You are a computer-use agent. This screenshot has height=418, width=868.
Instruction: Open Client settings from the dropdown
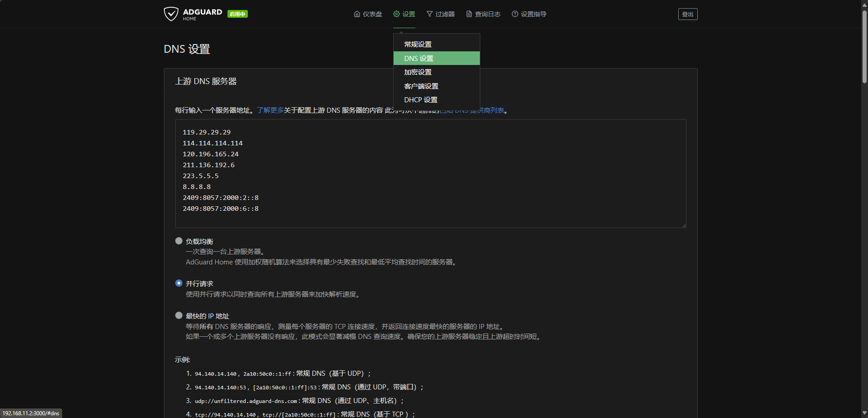421,86
